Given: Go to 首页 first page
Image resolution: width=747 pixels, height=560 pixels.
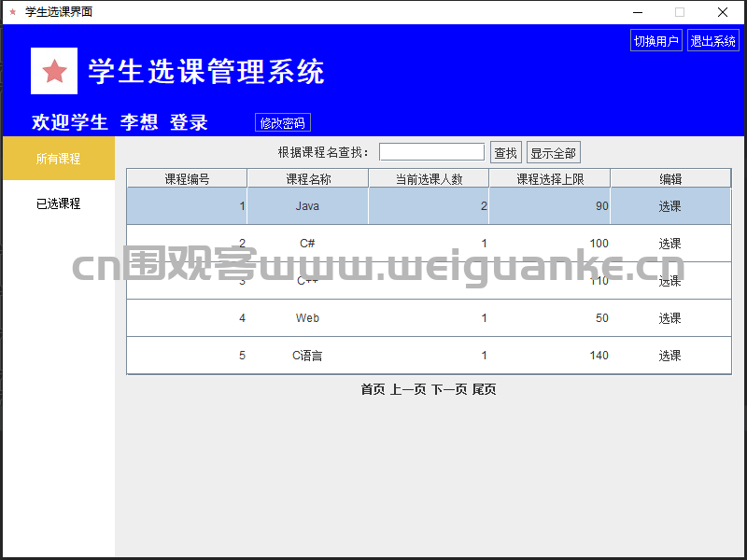Looking at the screenshot, I should point(373,389).
